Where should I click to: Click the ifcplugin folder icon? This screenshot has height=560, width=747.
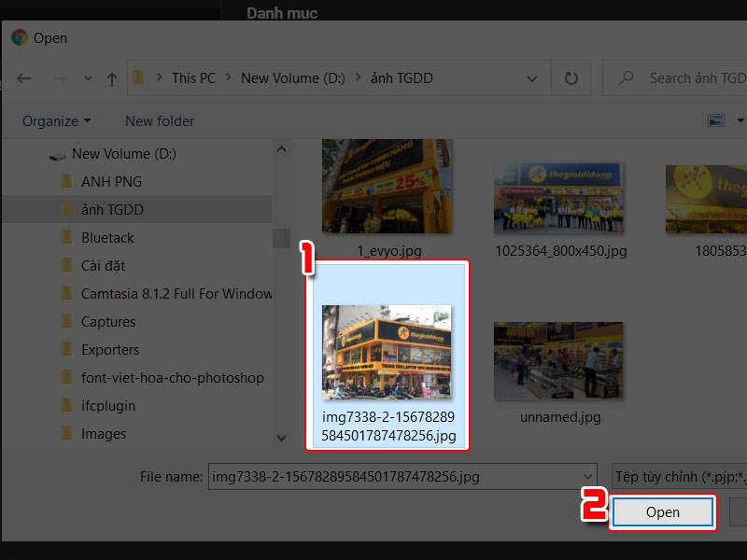pos(66,406)
